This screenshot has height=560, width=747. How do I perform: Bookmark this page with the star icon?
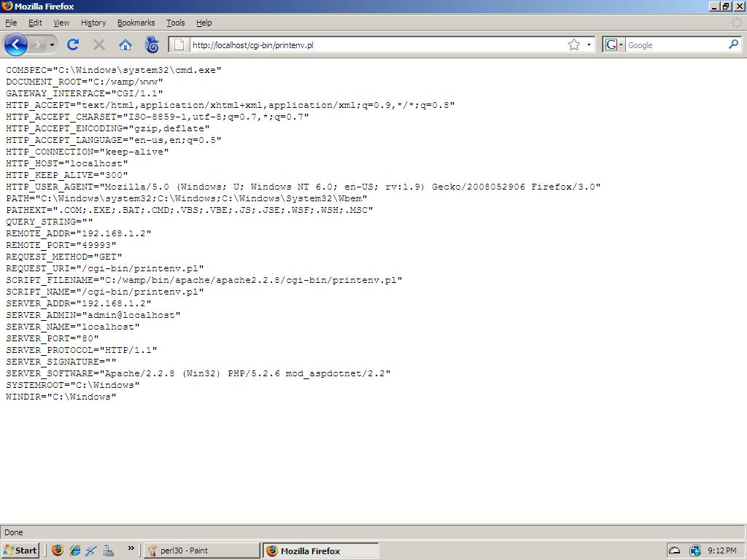[574, 44]
